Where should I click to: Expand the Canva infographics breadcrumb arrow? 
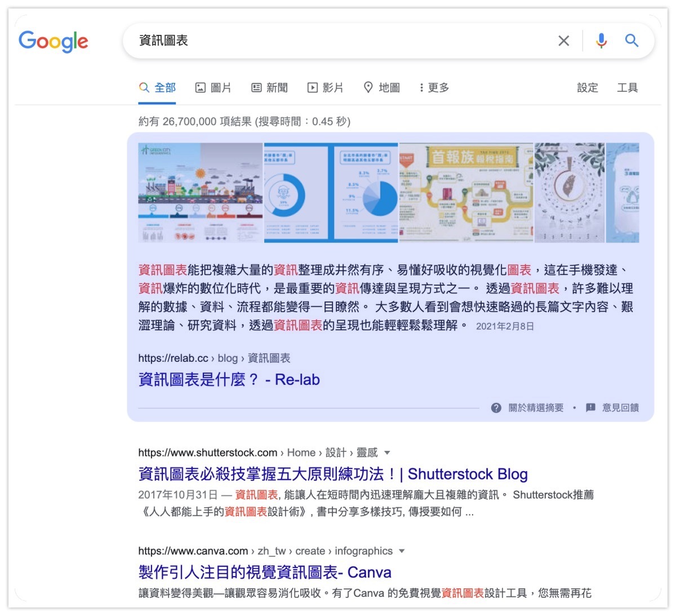pos(401,551)
